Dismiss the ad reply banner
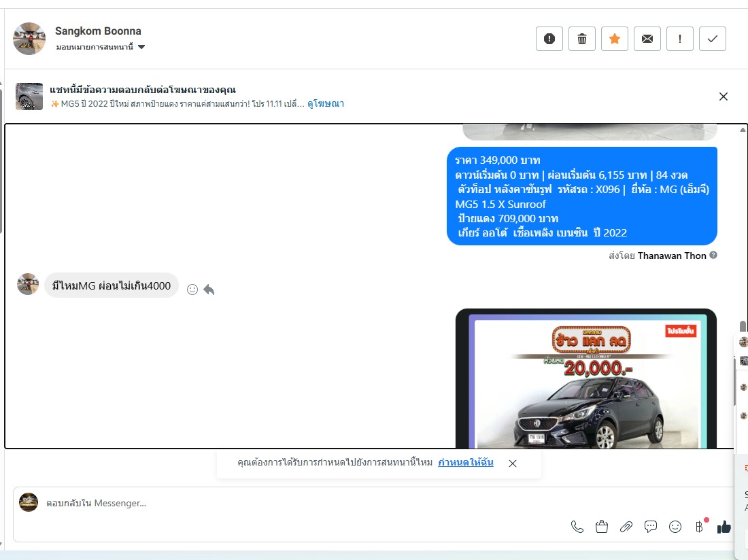 pos(724,97)
